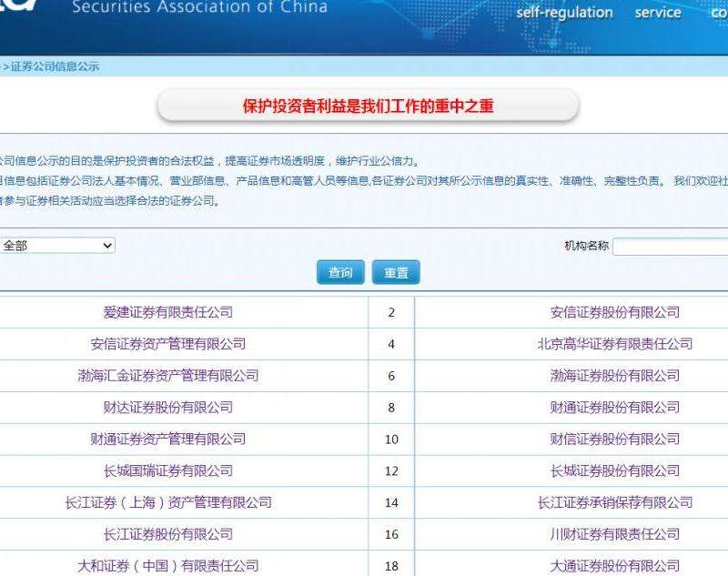Click the 查询 search button

pos(340,272)
